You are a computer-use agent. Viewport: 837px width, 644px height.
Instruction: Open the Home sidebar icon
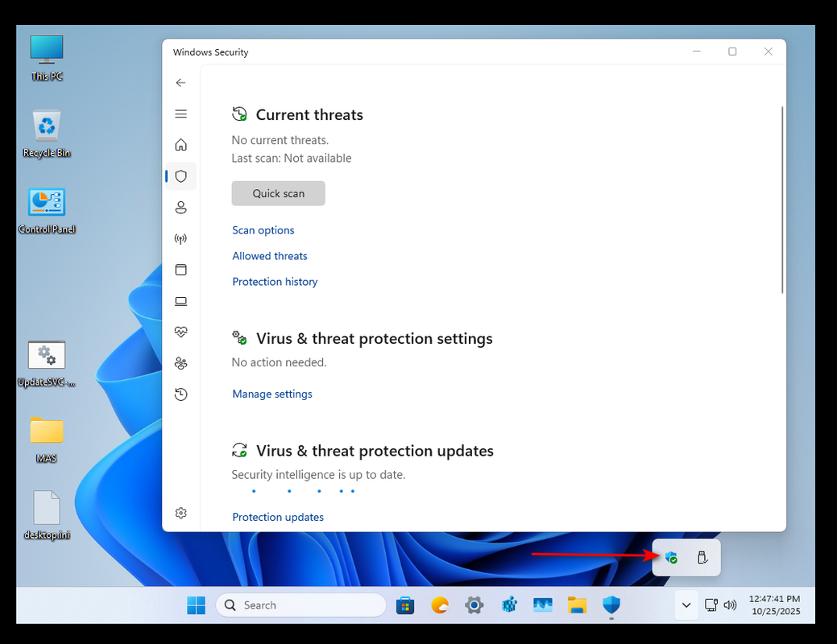click(181, 145)
